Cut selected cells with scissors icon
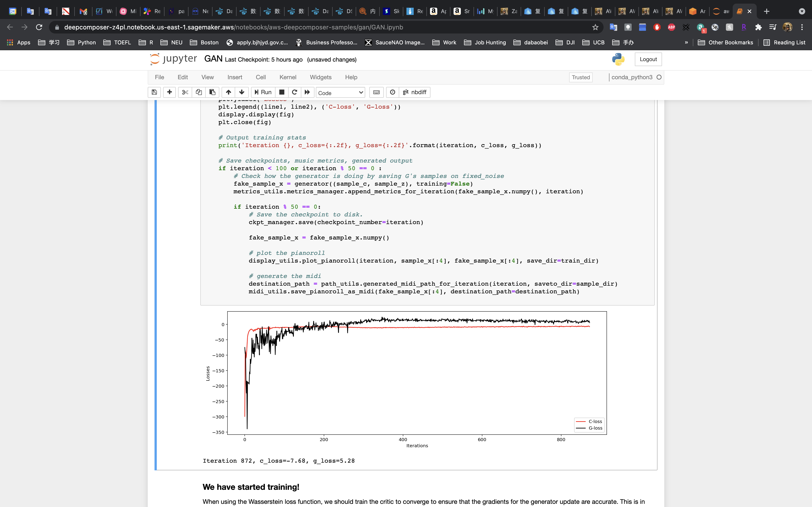This screenshot has height=507, width=812. click(185, 92)
